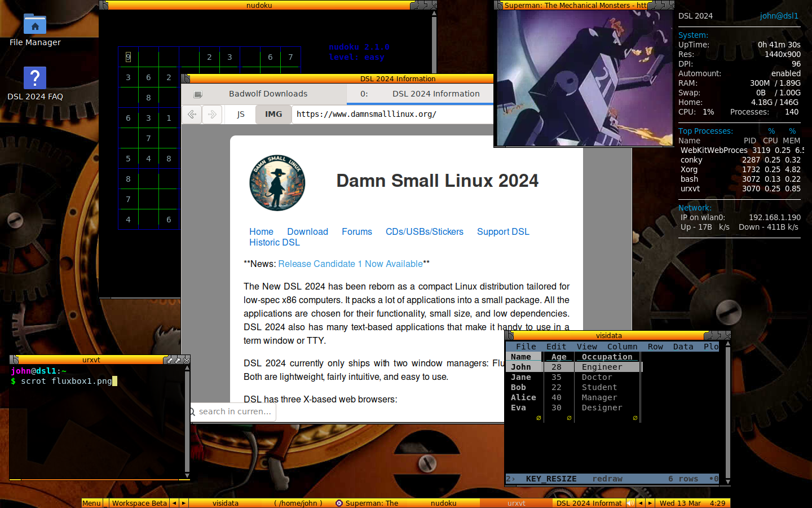Open Release Candidate 1 Now Available link

[350, 264]
